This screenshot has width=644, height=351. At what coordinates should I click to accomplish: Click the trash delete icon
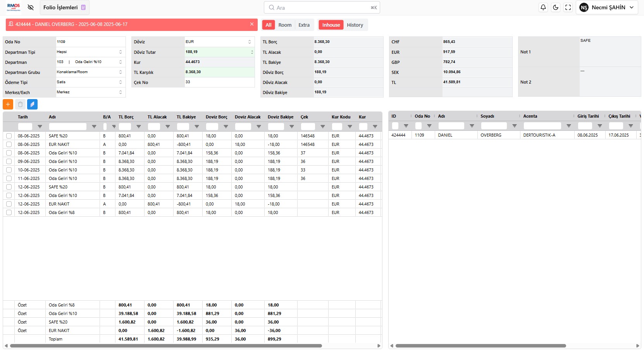click(x=20, y=104)
